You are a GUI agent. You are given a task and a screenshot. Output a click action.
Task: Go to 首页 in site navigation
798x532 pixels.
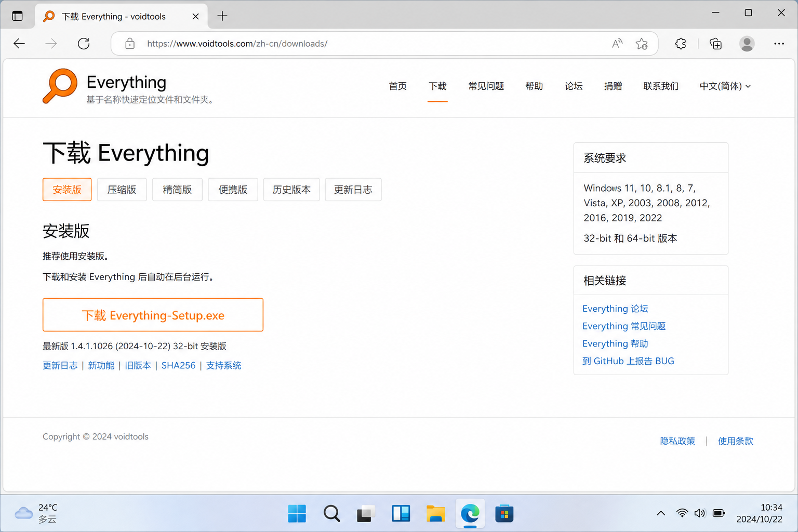398,86
